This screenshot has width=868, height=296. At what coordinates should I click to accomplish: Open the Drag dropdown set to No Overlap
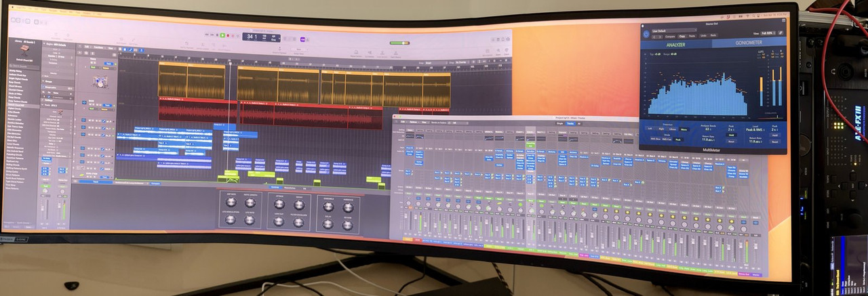pos(462,62)
